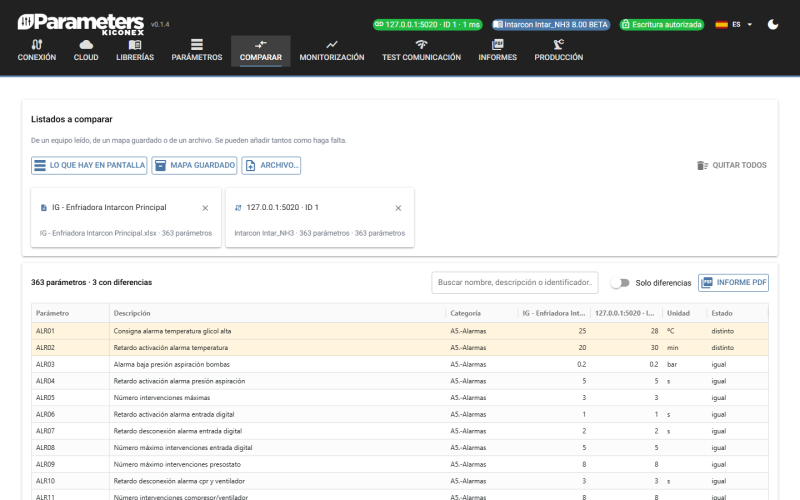Click connection icon on 127.0.0.1:5020 card
This screenshot has width=800, height=500.
pos(238,208)
